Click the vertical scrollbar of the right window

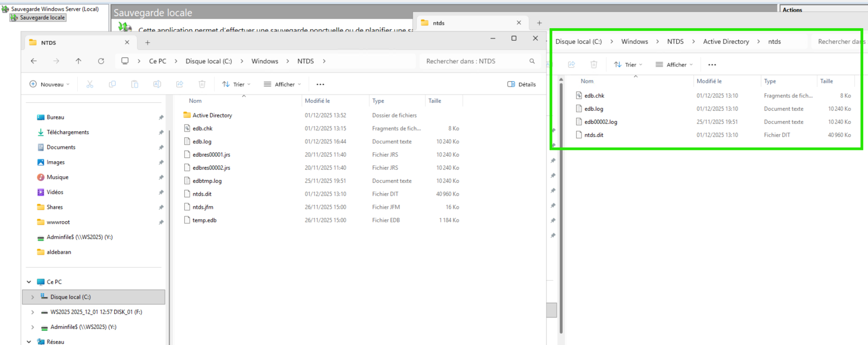pos(561,216)
